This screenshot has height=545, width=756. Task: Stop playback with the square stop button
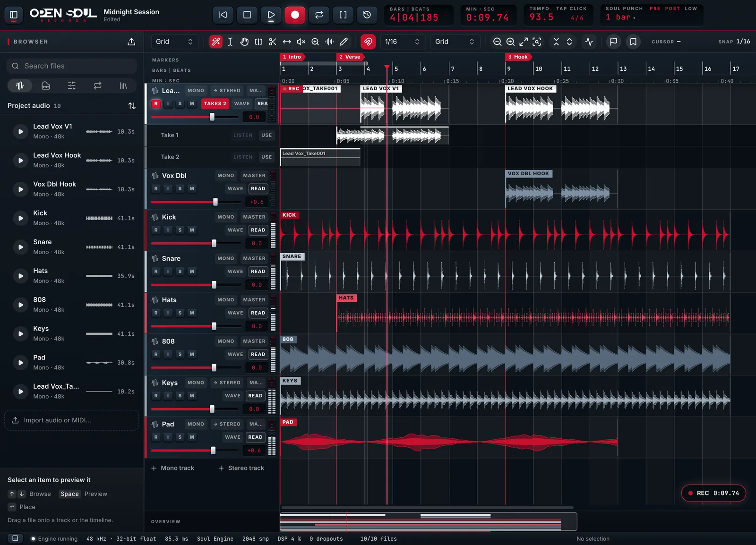[247, 15]
